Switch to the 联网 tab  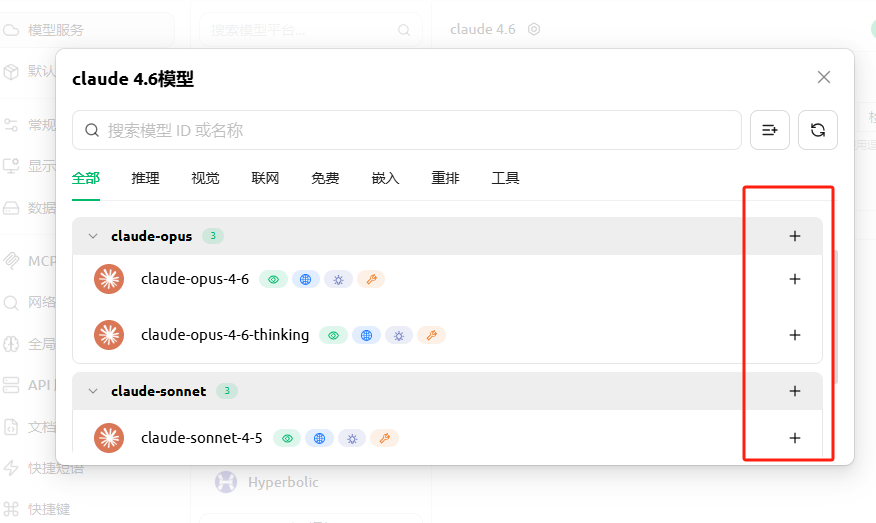tap(265, 178)
